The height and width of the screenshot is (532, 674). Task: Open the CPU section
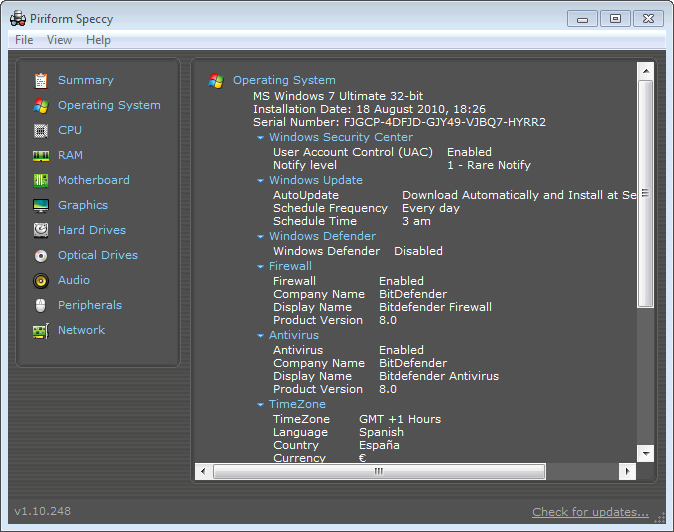(70, 130)
